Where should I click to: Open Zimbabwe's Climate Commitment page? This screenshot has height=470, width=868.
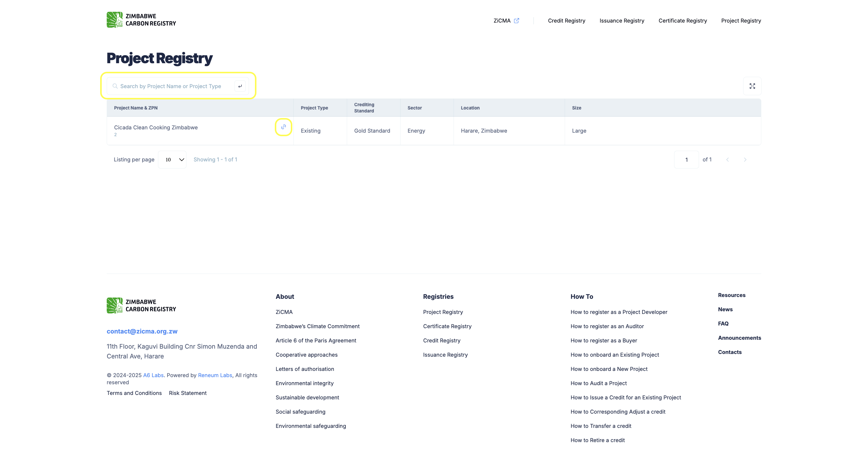point(317,326)
